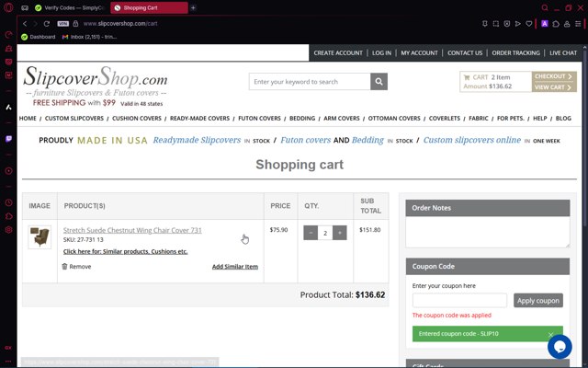Screen dimensions: 588x368
Task: Open the GX Control speedometer sidebar icon
Action: click(x=8, y=35)
